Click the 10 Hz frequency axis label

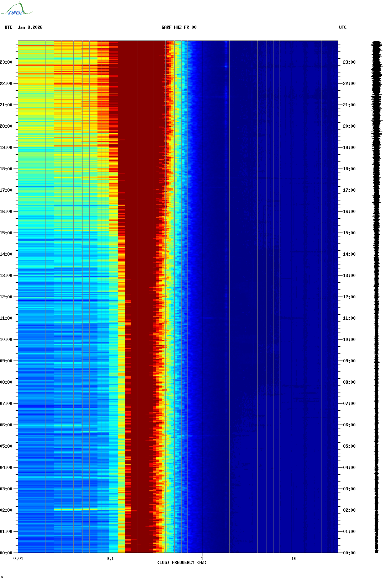click(x=294, y=558)
